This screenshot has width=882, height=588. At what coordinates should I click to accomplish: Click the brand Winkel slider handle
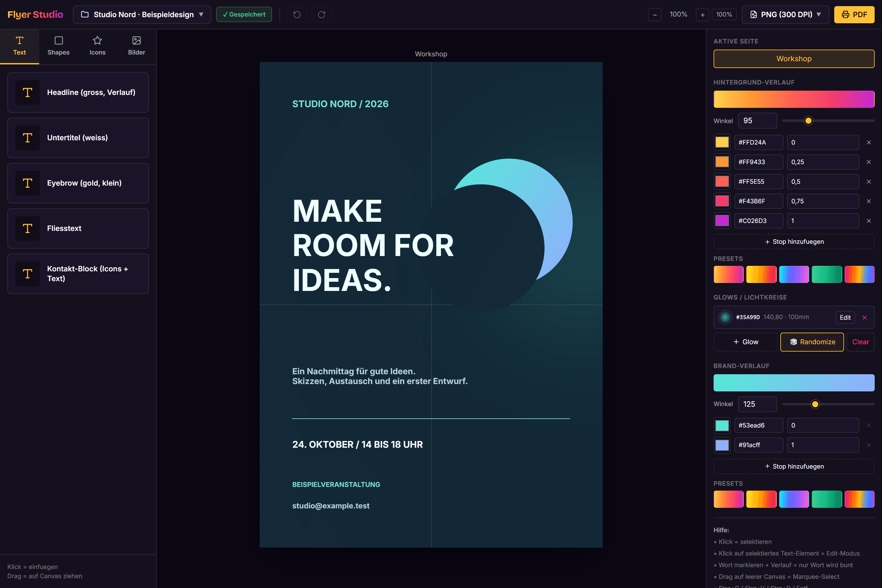point(815,404)
